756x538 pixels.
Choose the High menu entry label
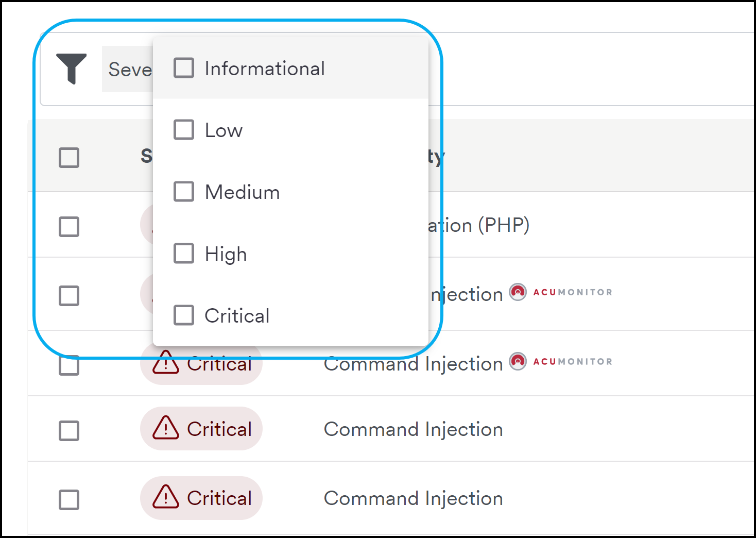click(226, 255)
